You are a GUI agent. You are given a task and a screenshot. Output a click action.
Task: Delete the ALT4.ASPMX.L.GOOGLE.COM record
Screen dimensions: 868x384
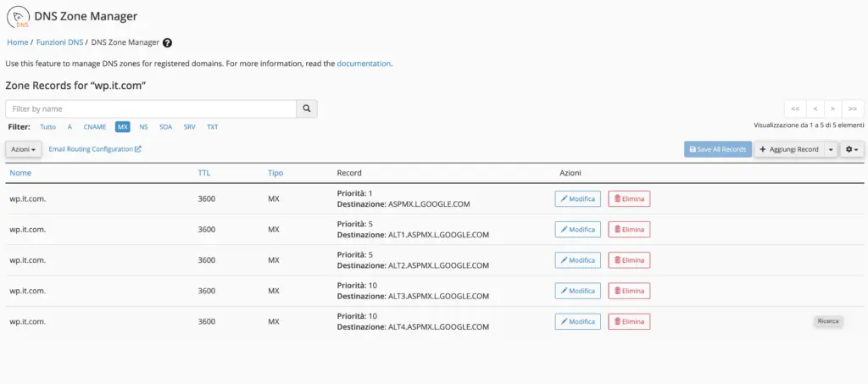click(x=629, y=321)
